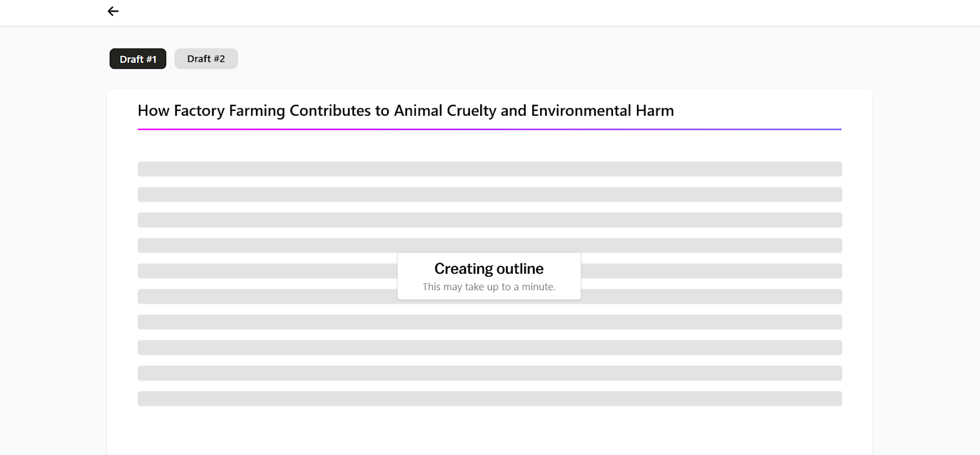Click the Creating outline heading

(489, 268)
